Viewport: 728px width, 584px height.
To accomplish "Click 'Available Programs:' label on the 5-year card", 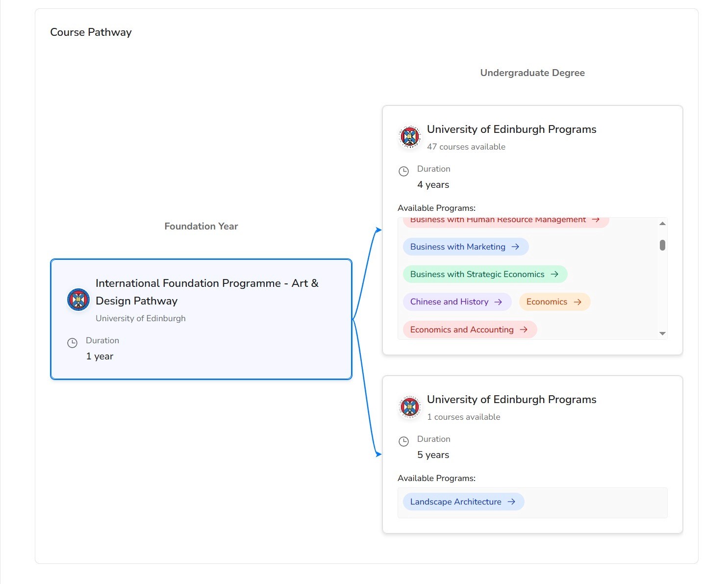I will point(437,478).
